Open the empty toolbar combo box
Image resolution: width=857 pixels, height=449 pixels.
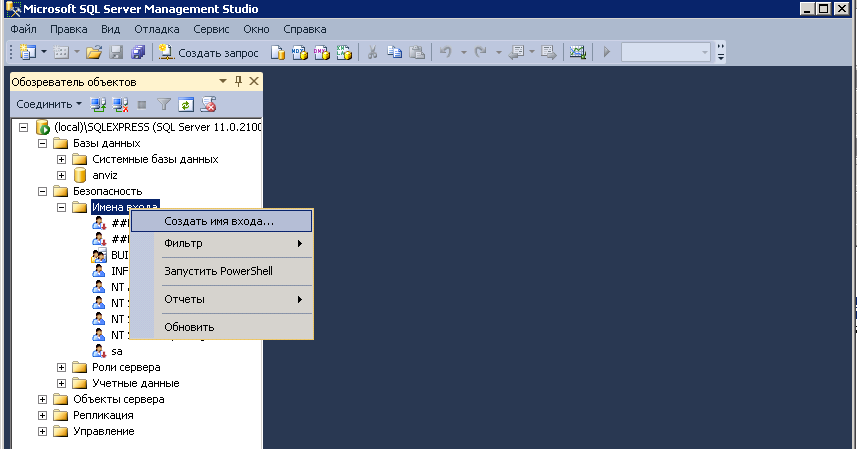click(x=666, y=52)
